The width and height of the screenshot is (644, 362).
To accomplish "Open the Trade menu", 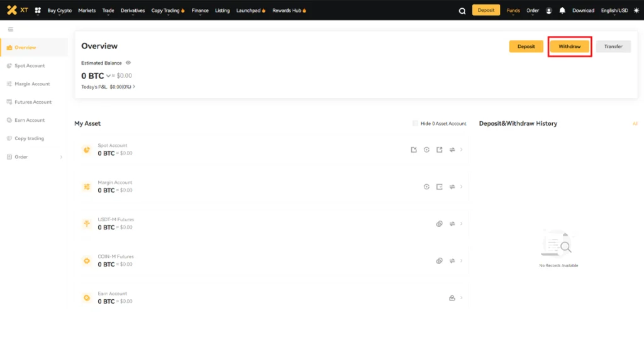I will click(x=108, y=11).
